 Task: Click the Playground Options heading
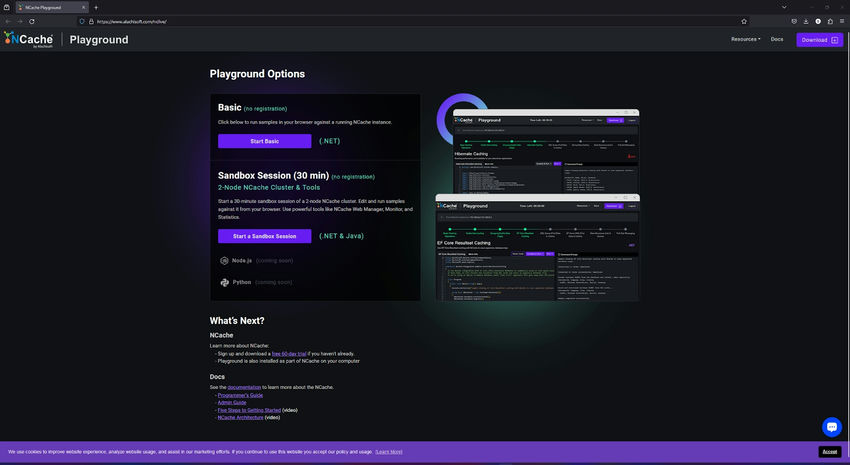click(x=257, y=74)
